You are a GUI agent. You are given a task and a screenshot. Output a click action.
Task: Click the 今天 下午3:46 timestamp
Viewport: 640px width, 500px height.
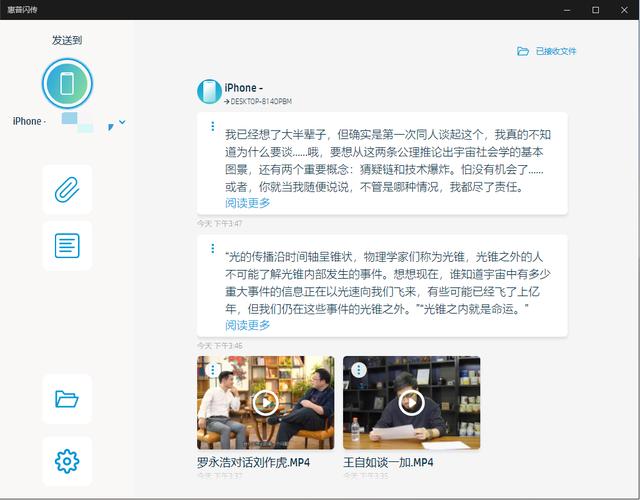pyautogui.click(x=220, y=346)
